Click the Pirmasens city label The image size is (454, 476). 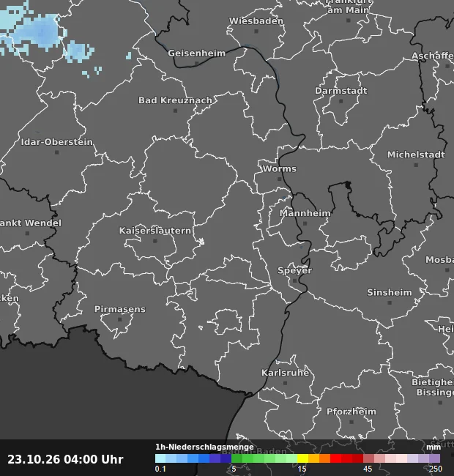click(x=120, y=309)
